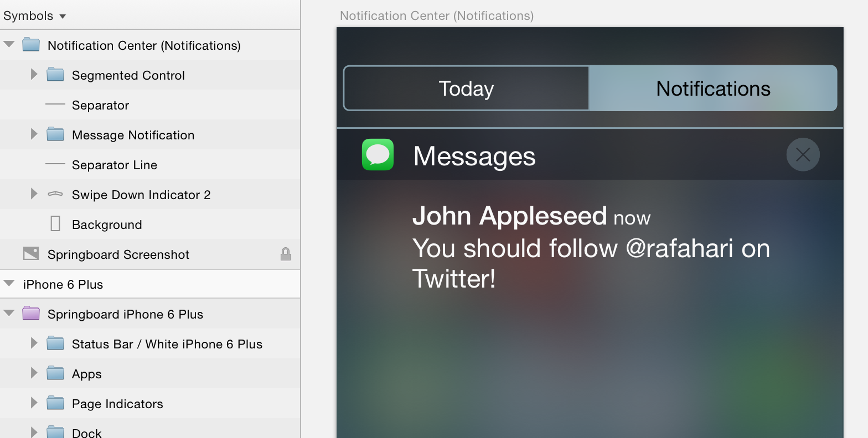The image size is (868, 438).
Task: Select the Segmented Control layer
Action: [x=150, y=75]
